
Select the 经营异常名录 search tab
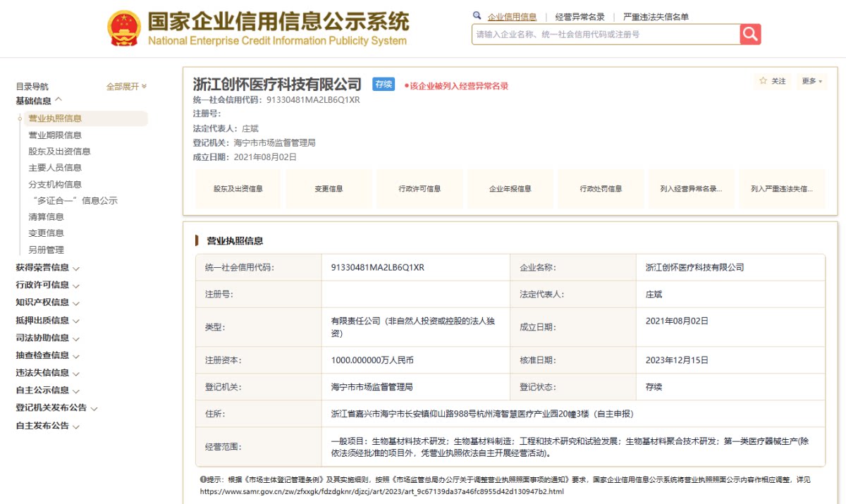[x=580, y=17]
